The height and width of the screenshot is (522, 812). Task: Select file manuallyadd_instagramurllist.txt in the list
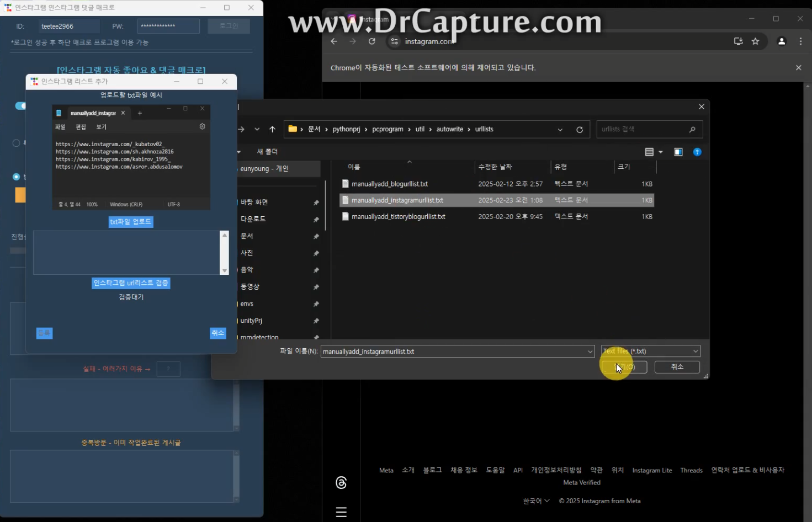click(496, 200)
